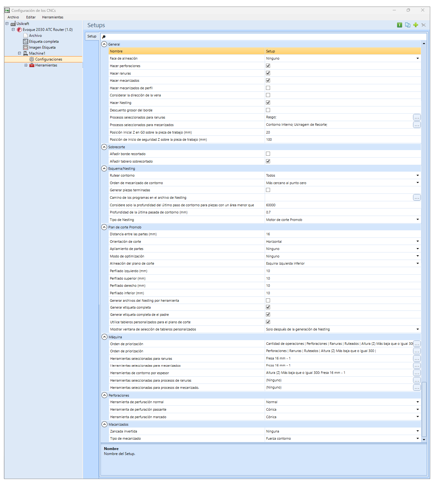
Task: Collapse the Perforaciones section
Action: pyautogui.click(x=104, y=395)
